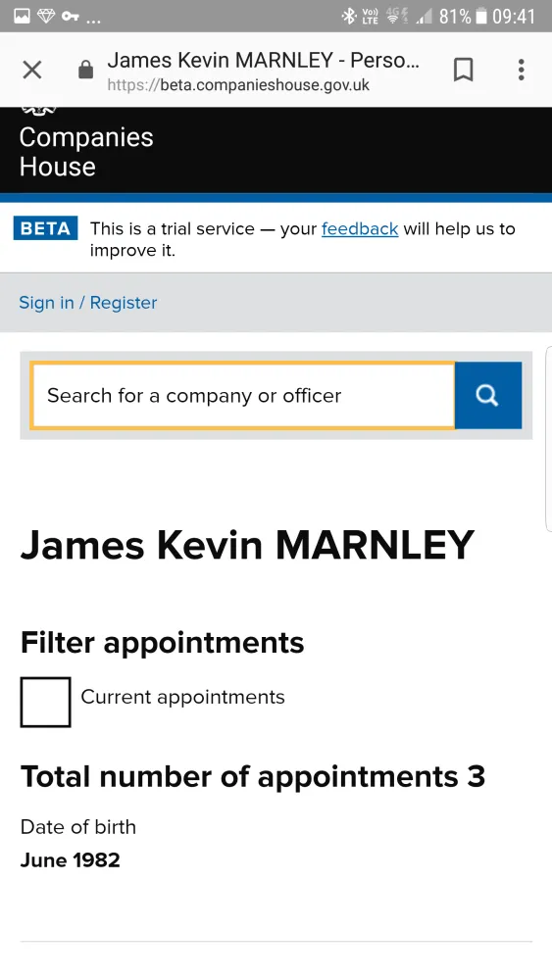
Task: Tap the Bluetooth status bar icon
Action: (349, 16)
